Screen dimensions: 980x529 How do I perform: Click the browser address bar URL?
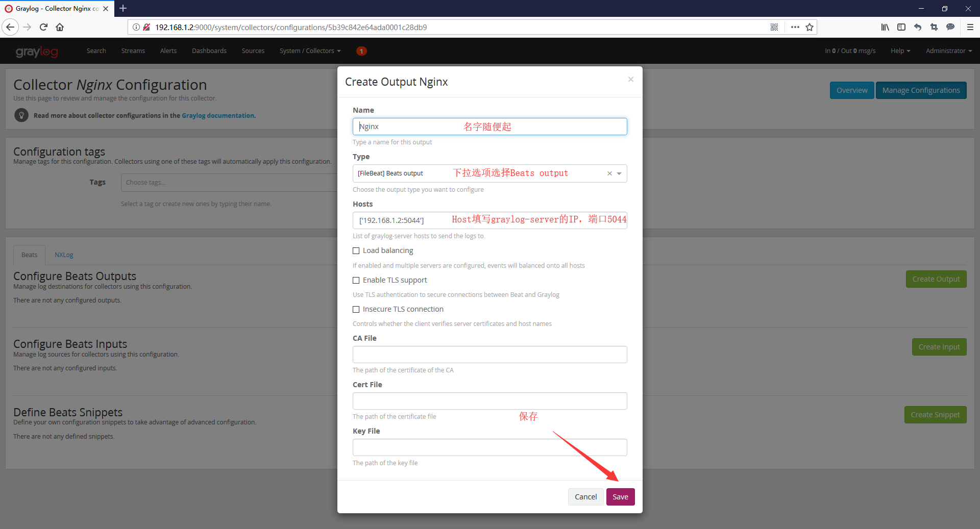point(291,27)
